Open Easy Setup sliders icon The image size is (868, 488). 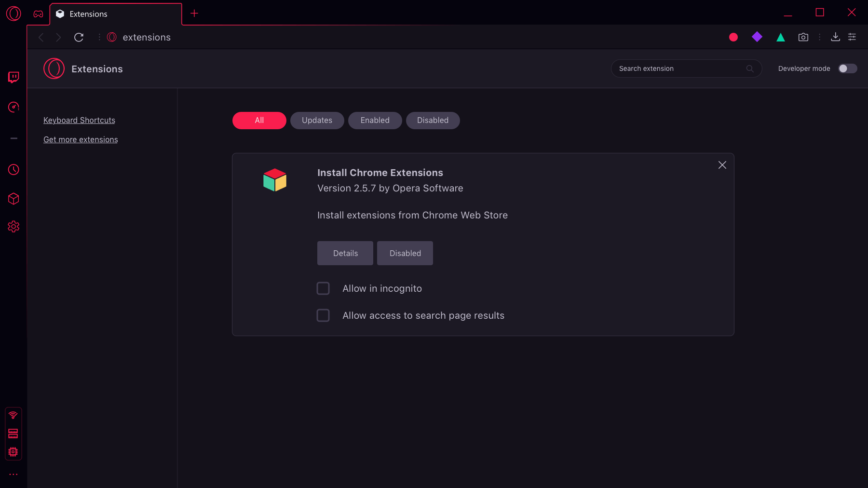coord(852,37)
